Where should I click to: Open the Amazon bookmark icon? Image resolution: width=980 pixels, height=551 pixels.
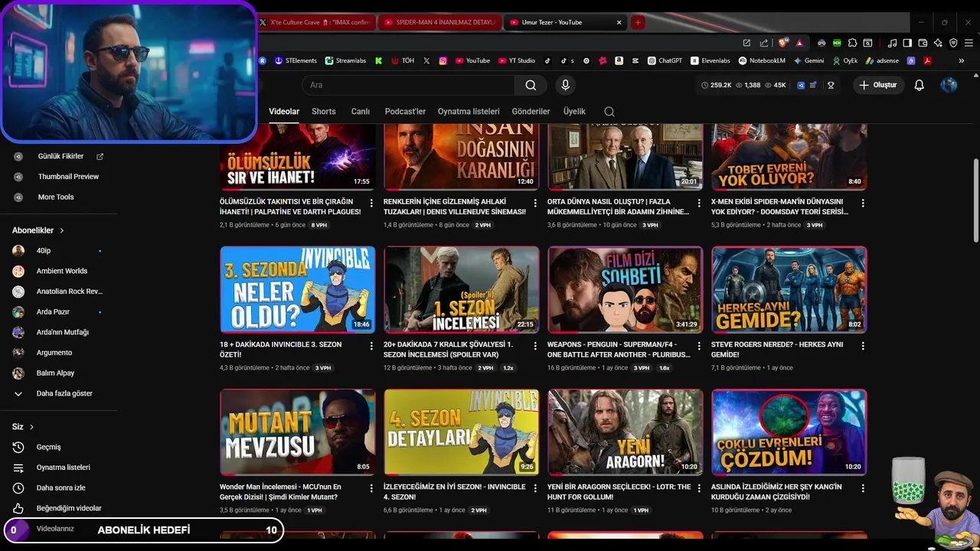[x=619, y=60]
